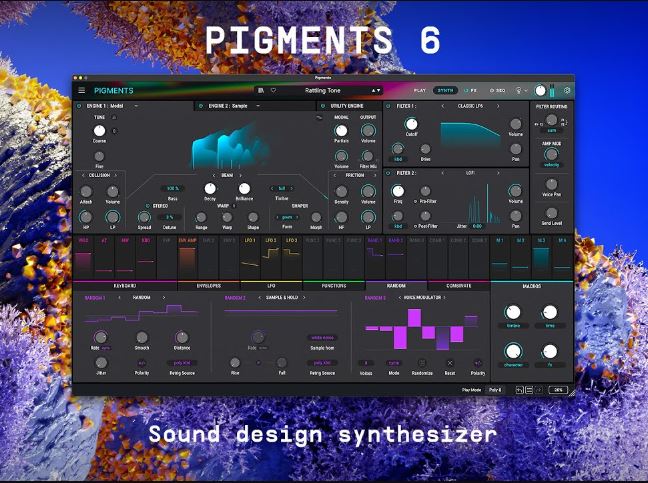Select the LFO 1 modulation slot
Viewport: 648px width, 483px height.
pyautogui.click(x=250, y=257)
